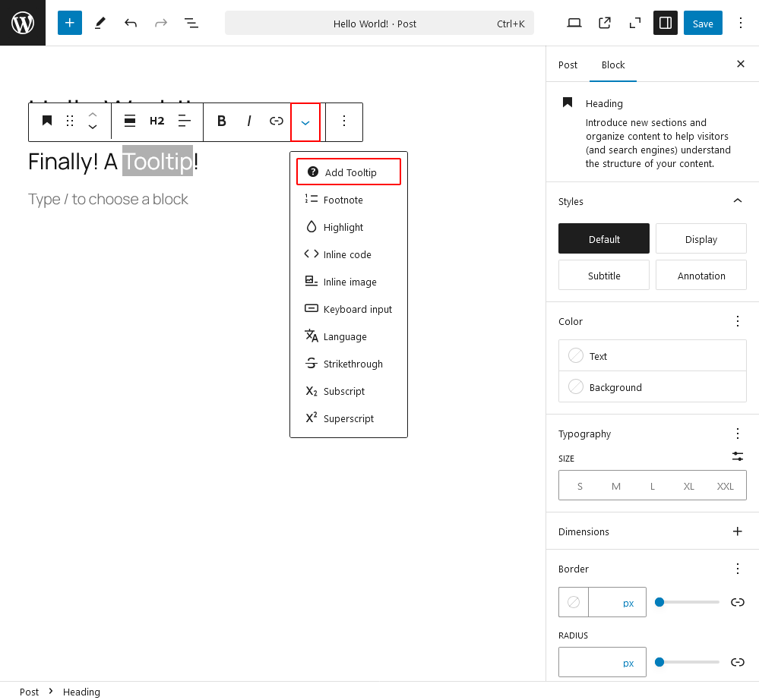This screenshot has height=700, width=759.
Task: Move the block up with the arrow
Action: point(93,115)
